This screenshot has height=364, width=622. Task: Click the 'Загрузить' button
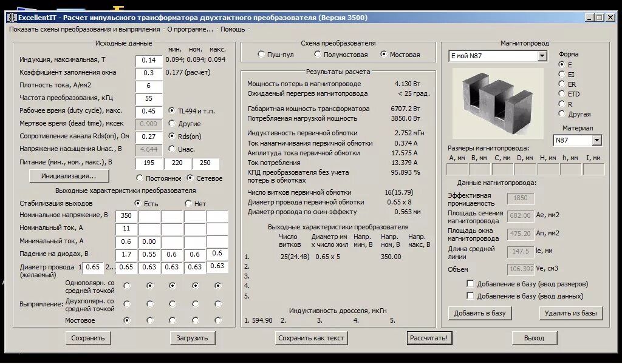[x=193, y=338]
